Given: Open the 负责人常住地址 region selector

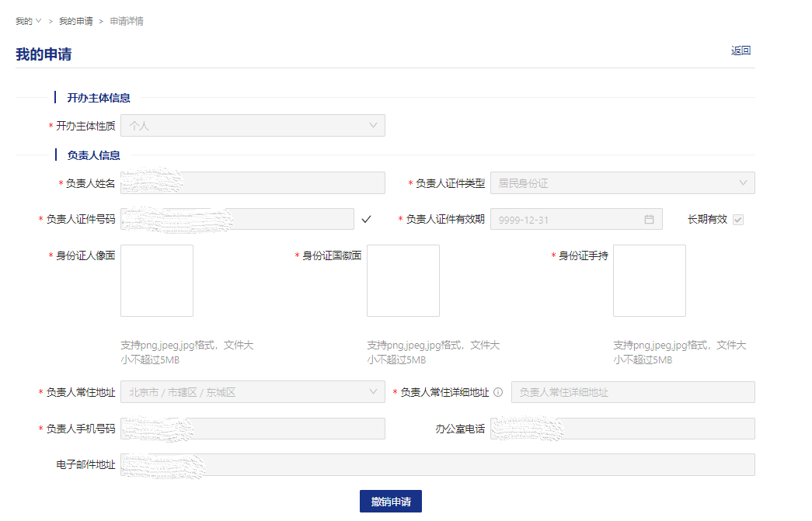Looking at the screenshot, I should point(253,392).
